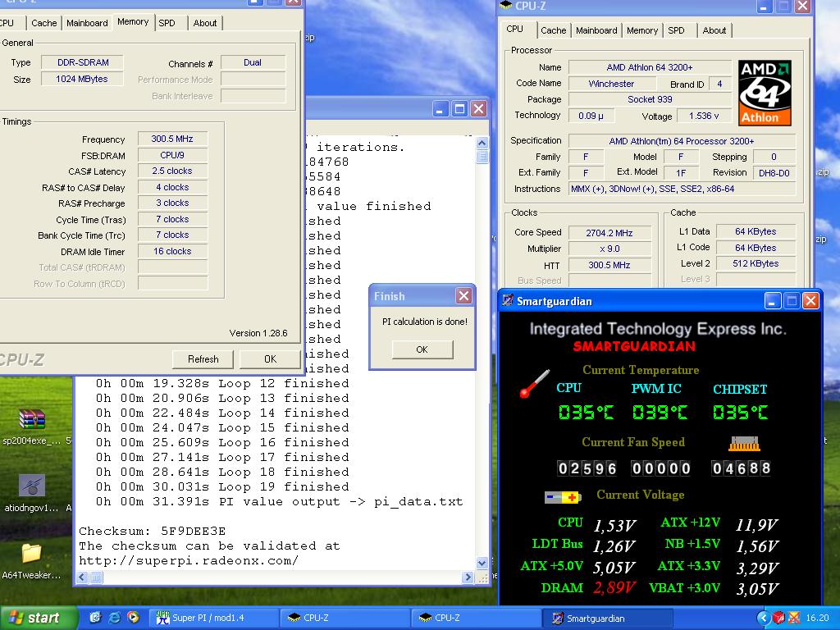Click the pi_data.txt output line in Super PI
This screenshot has height=630, width=840.
click(279, 502)
